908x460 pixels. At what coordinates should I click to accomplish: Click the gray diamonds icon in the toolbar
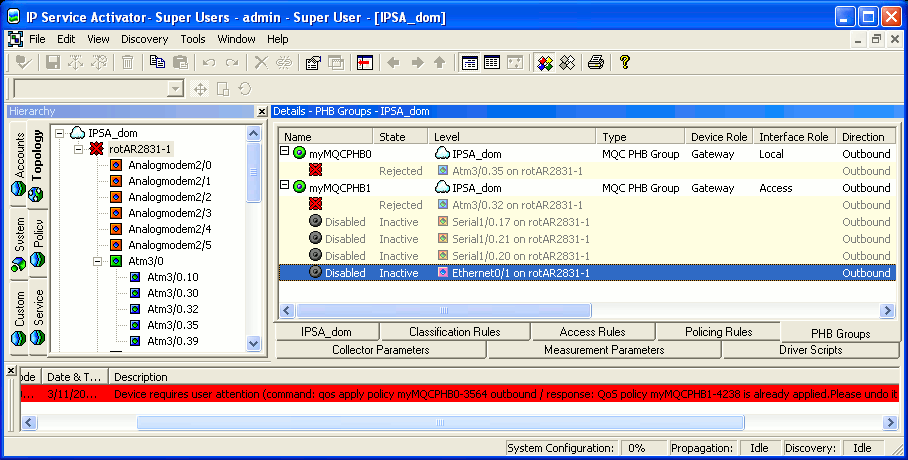(x=567, y=62)
